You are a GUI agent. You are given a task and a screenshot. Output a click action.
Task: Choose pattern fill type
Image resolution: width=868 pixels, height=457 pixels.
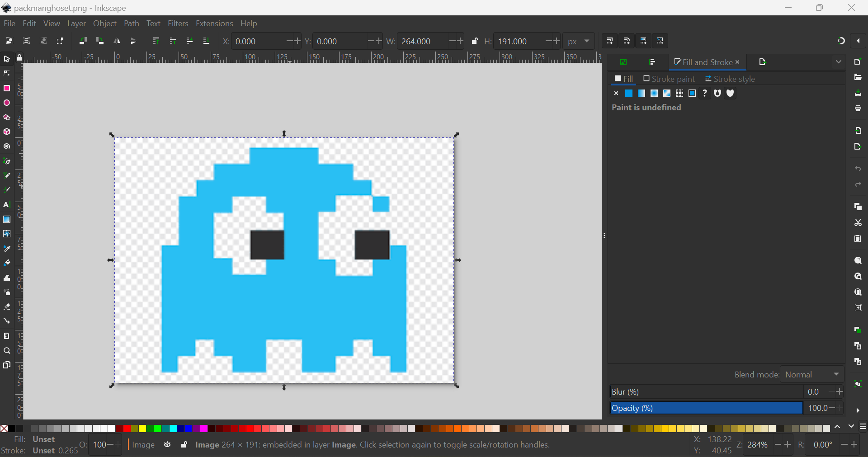pyautogui.click(x=679, y=93)
